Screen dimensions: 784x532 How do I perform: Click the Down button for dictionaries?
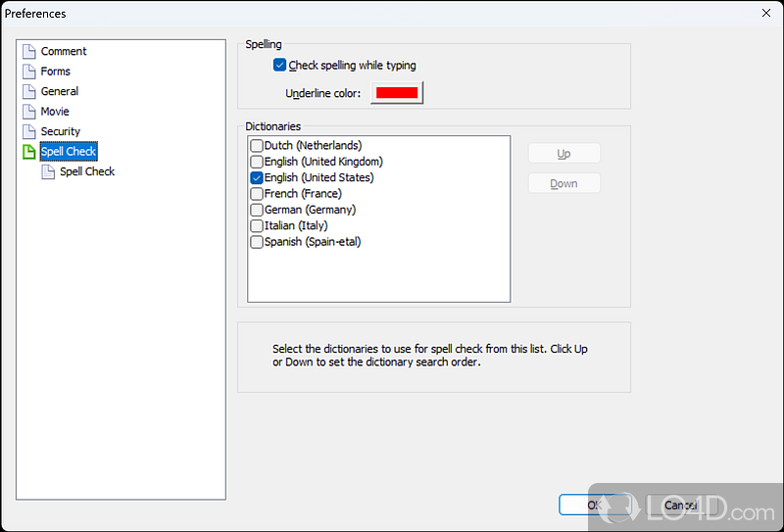click(564, 183)
